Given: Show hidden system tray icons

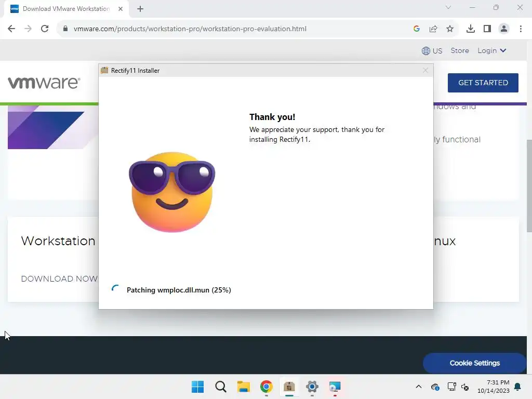Looking at the screenshot, I should click(x=419, y=387).
